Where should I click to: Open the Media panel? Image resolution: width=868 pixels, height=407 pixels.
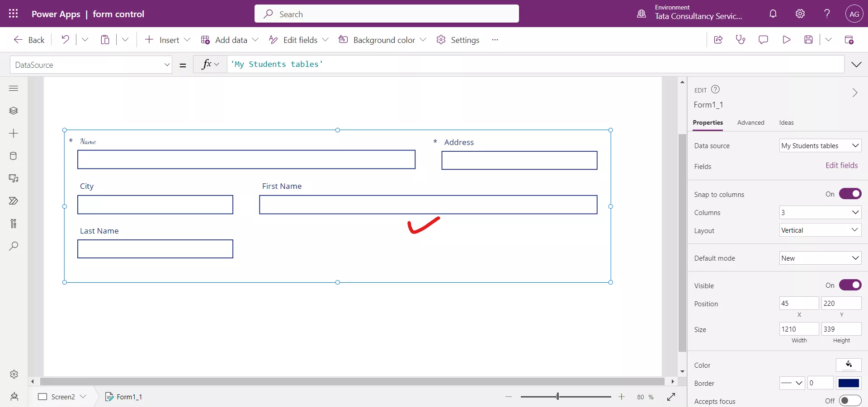pos(14,179)
